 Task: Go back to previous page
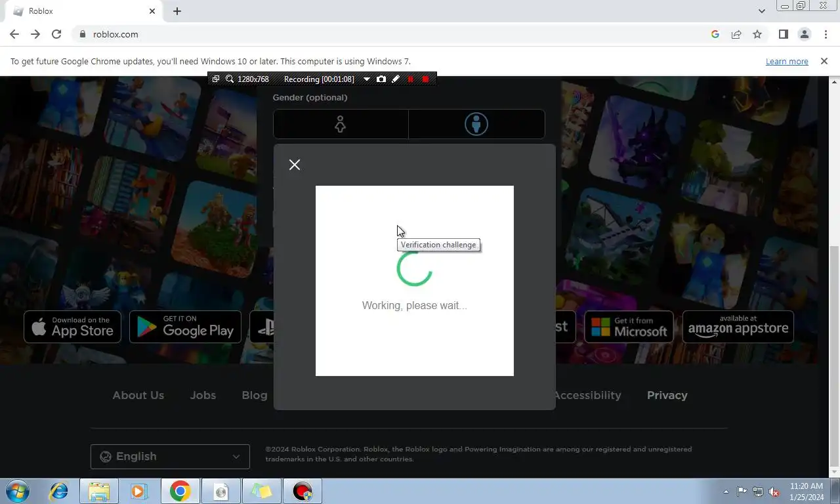pos(14,34)
